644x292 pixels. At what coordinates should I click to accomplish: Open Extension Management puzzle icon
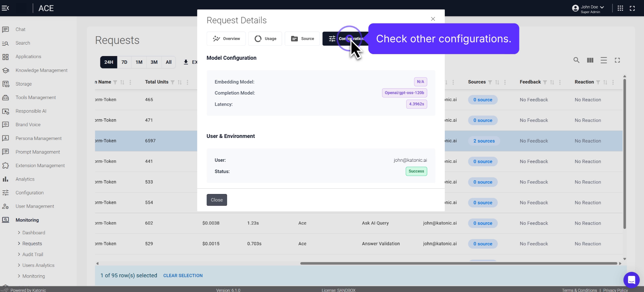tap(5, 165)
